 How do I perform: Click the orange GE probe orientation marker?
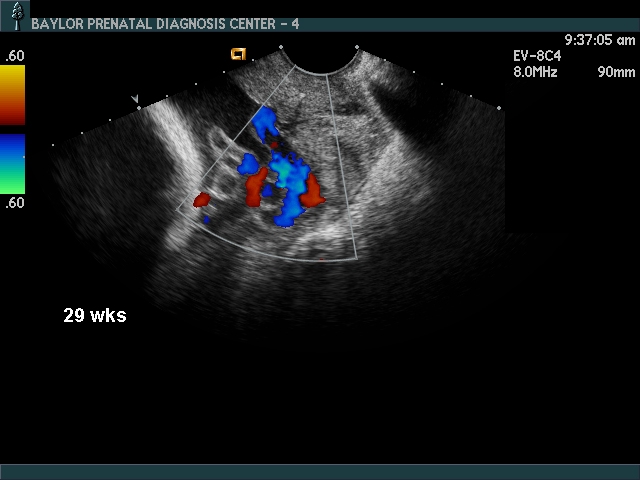[238, 54]
